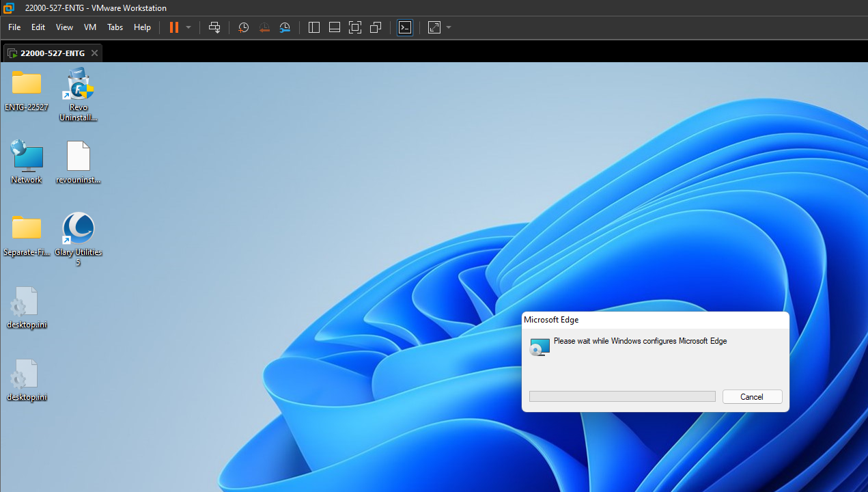This screenshot has width=868, height=492.
Task: Click the stretch guest display icon
Action: pos(434,27)
